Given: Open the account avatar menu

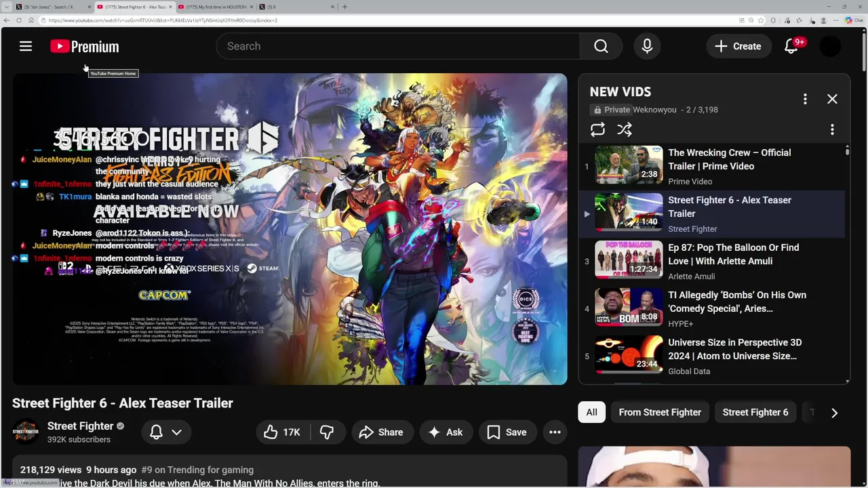Looking at the screenshot, I should [x=830, y=46].
